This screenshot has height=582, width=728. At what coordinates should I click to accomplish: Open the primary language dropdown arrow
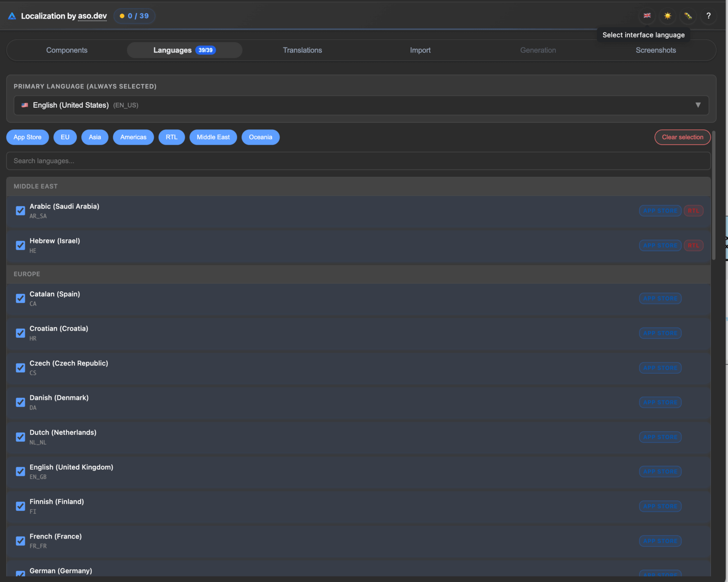pyautogui.click(x=698, y=105)
